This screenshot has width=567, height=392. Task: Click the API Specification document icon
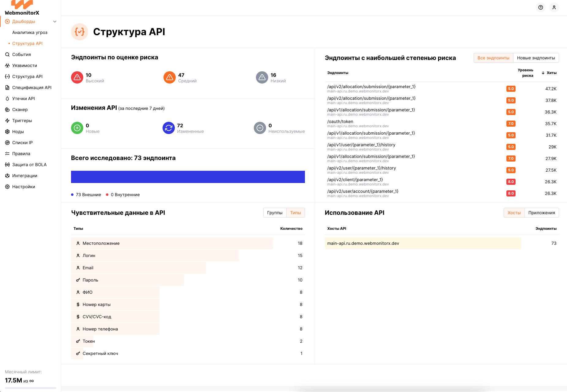(7, 88)
